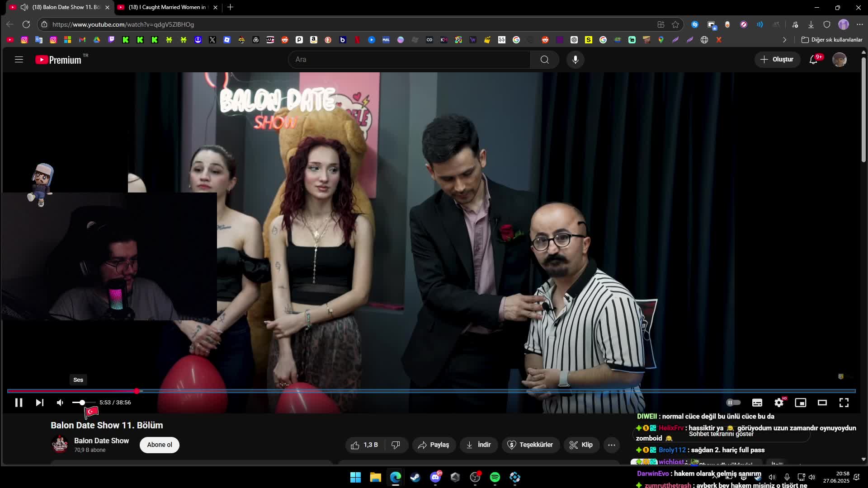The width and height of the screenshot is (868, 488).
Task: Open YouTube notifications bell
Action: click(x=813, y=60)
